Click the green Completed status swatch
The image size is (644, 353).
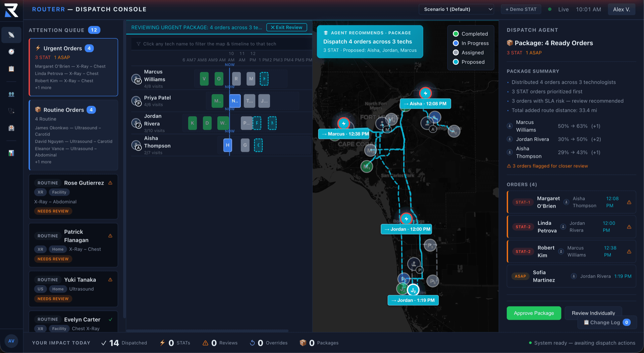(x=455, y=34)
